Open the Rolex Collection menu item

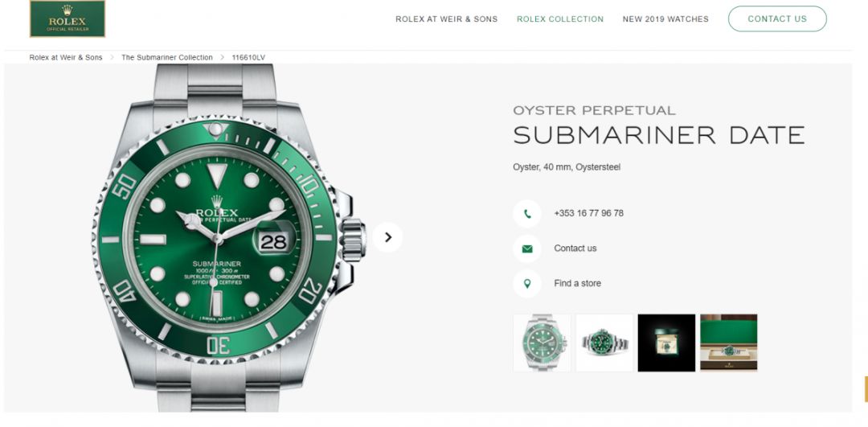point(560,18)
